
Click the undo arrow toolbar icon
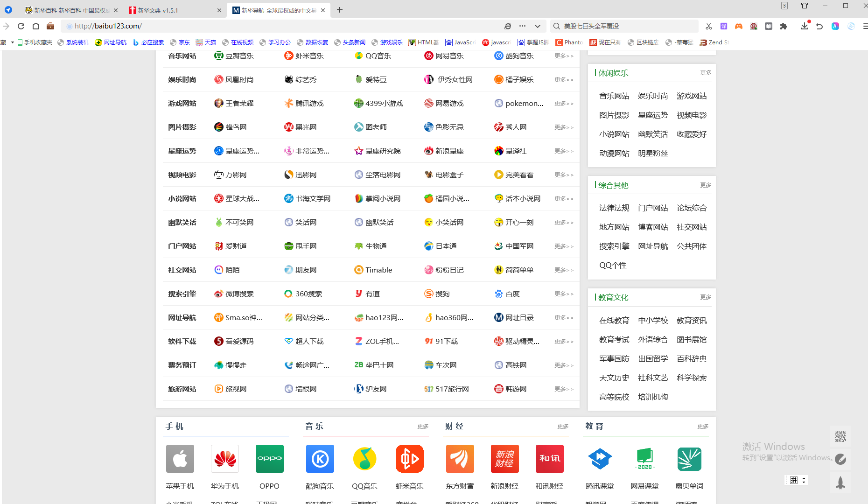coord(819,26)
